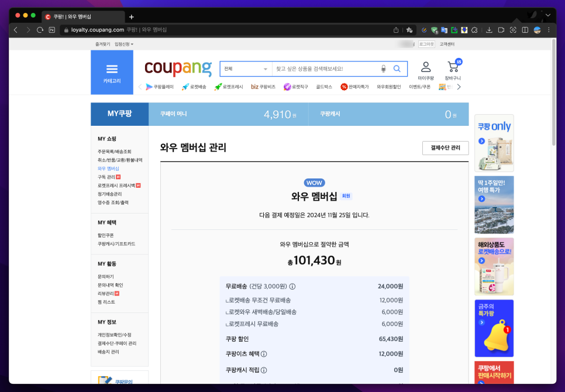Click the microphone voice search icon
The width and height of the screenshot is (565, 392).
coord(384,69)
